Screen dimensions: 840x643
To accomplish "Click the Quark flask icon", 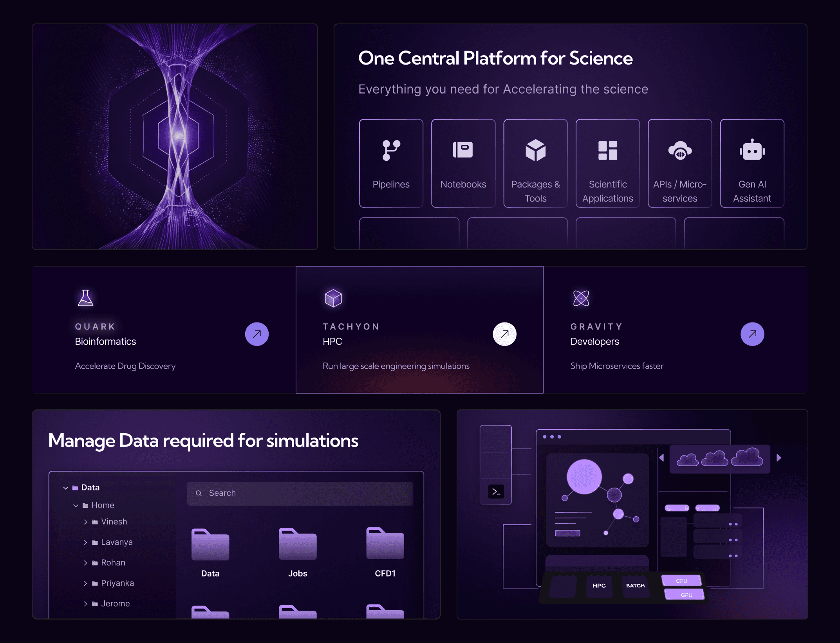I will 85,298.
